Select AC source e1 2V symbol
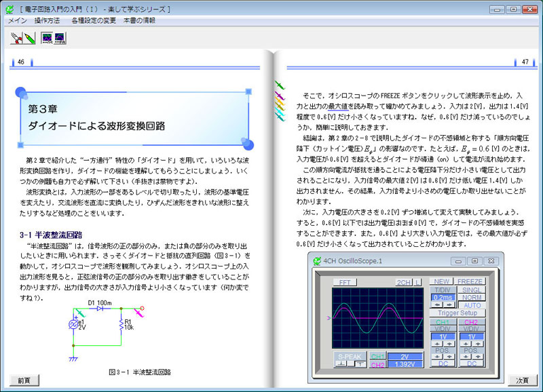Screen dimensions: 543x392 click(x=73, y=325)
